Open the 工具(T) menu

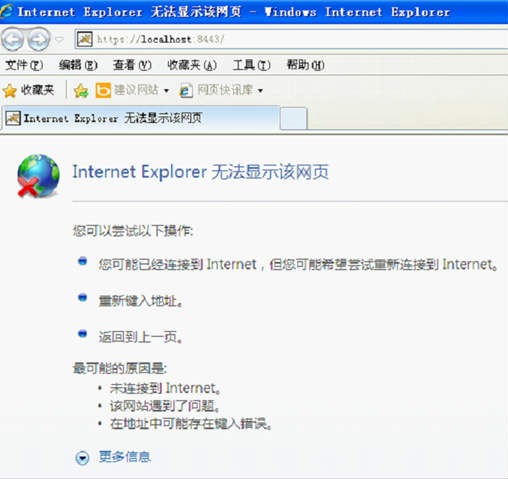coord(252,65)
